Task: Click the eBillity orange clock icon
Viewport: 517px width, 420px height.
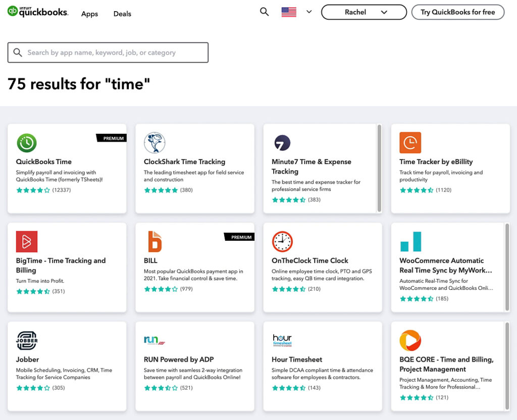Action: [410, 142]
